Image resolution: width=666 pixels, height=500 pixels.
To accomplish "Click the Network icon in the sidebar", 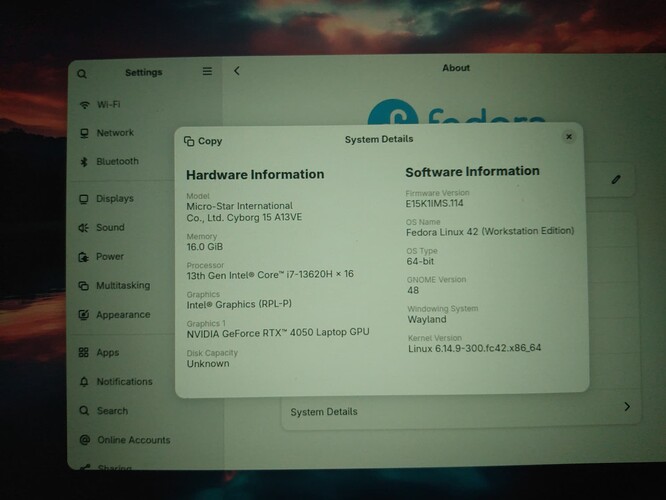I will tap(85, 133).
